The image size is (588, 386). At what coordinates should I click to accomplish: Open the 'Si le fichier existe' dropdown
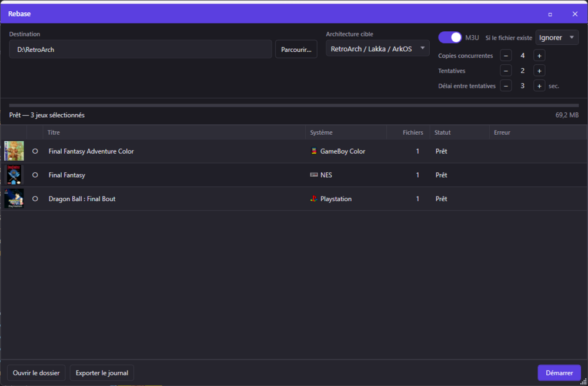[x=556, y=38]
